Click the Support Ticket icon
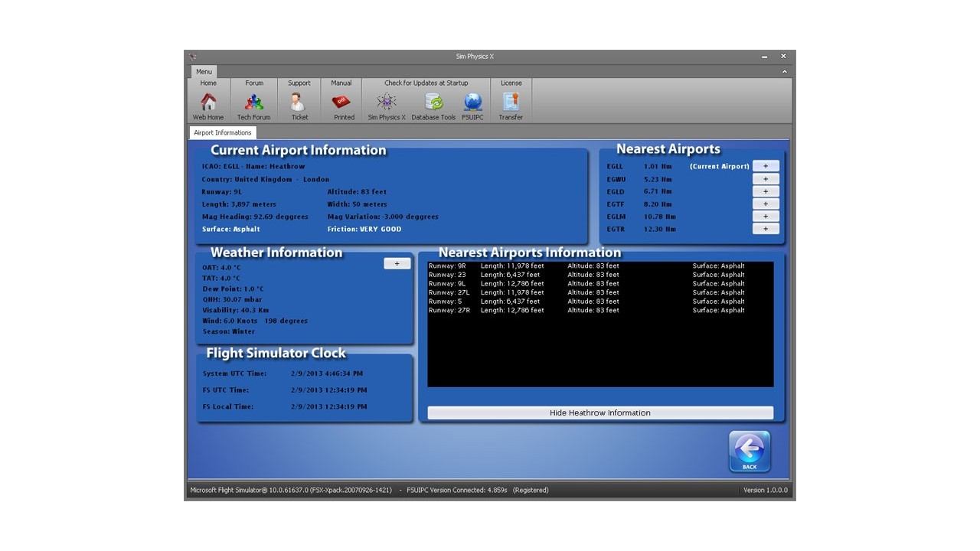The image size is (980, 551). pos(299,103)
